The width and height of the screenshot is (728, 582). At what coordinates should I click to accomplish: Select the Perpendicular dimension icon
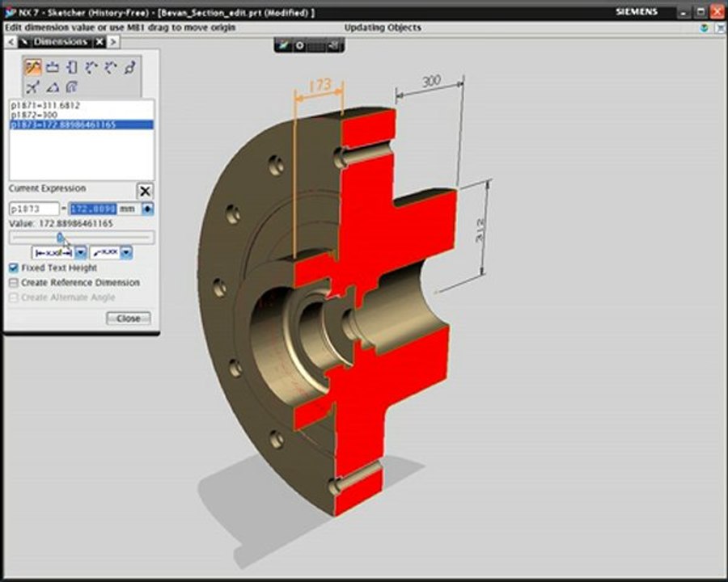point(111,67)
